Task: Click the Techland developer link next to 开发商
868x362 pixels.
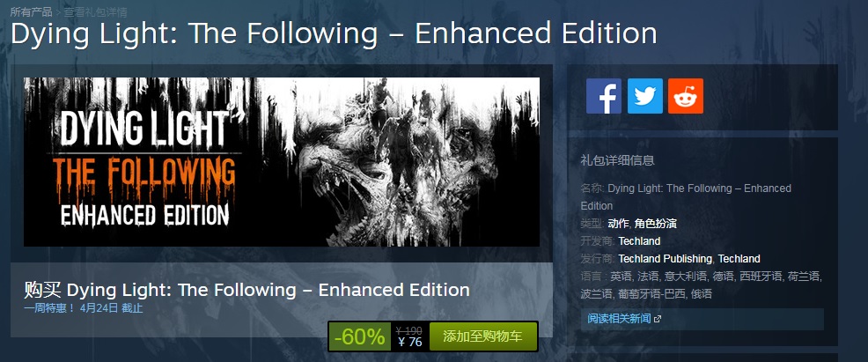Action: click(x=639, y=241)
